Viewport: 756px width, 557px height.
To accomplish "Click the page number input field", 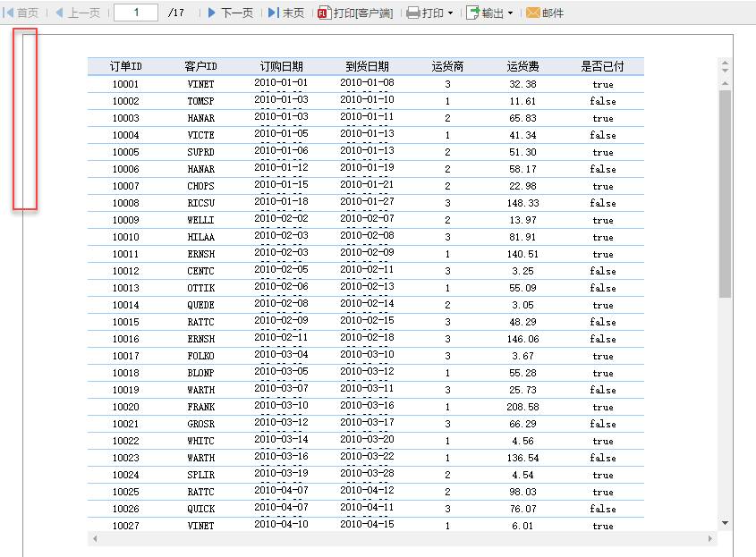I will [x=136, y=13].
